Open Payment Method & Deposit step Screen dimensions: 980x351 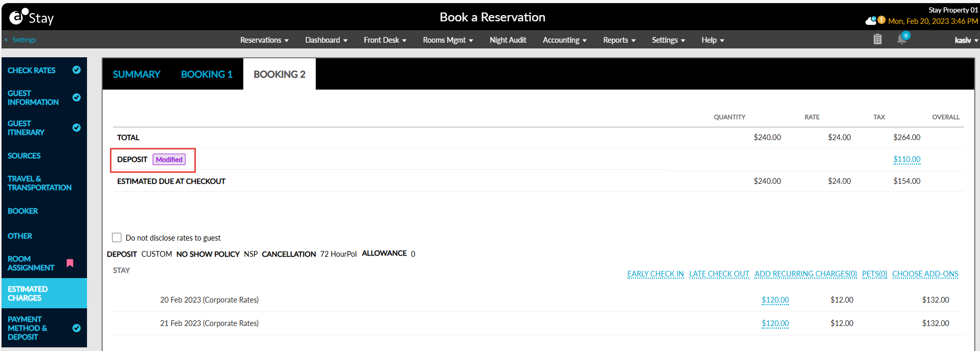click(27, 328)
